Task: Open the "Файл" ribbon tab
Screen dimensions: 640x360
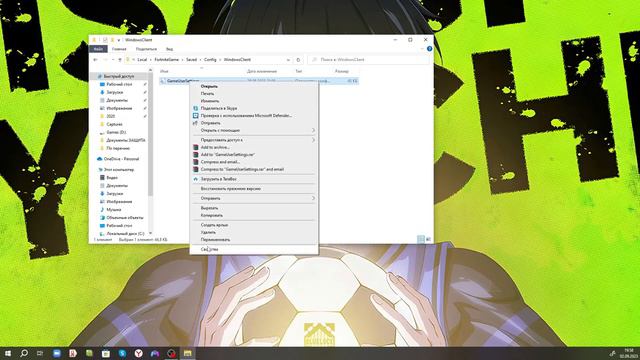Action: pos(98,49)
